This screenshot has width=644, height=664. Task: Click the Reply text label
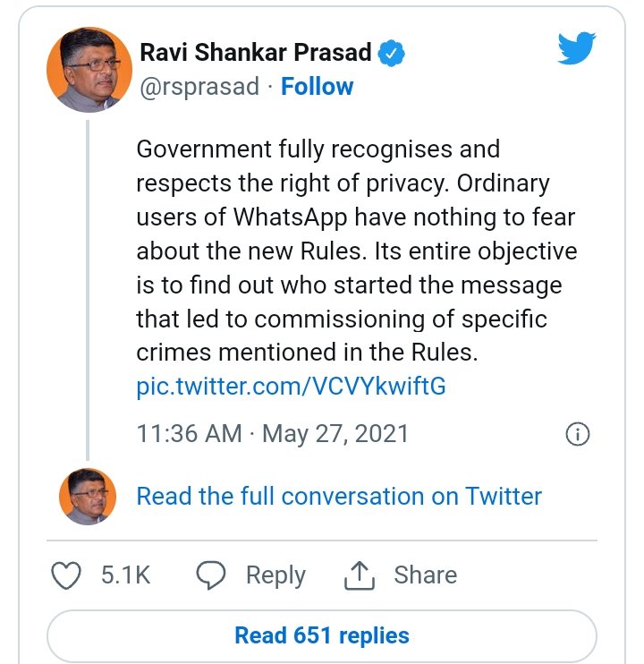tap(275, 575)
